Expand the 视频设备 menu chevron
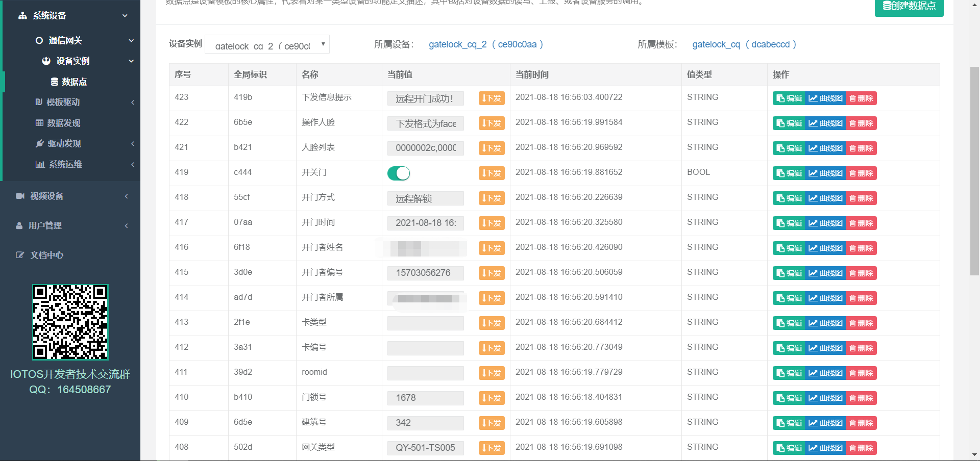 pos(126,196)
